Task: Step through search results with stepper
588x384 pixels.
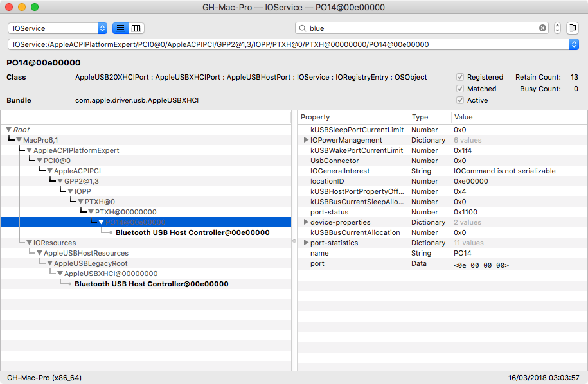Action: click(557, 28)
